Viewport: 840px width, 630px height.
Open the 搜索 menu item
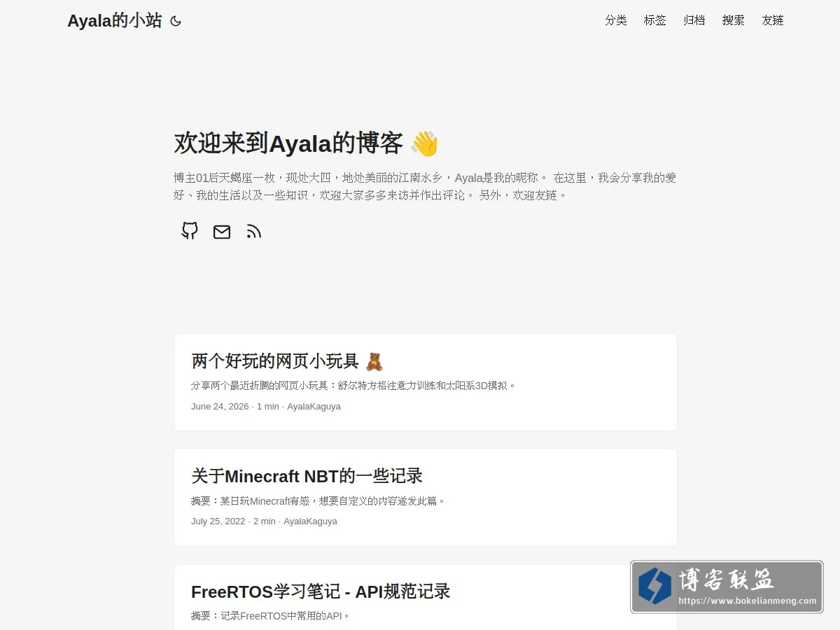[734, 20]
